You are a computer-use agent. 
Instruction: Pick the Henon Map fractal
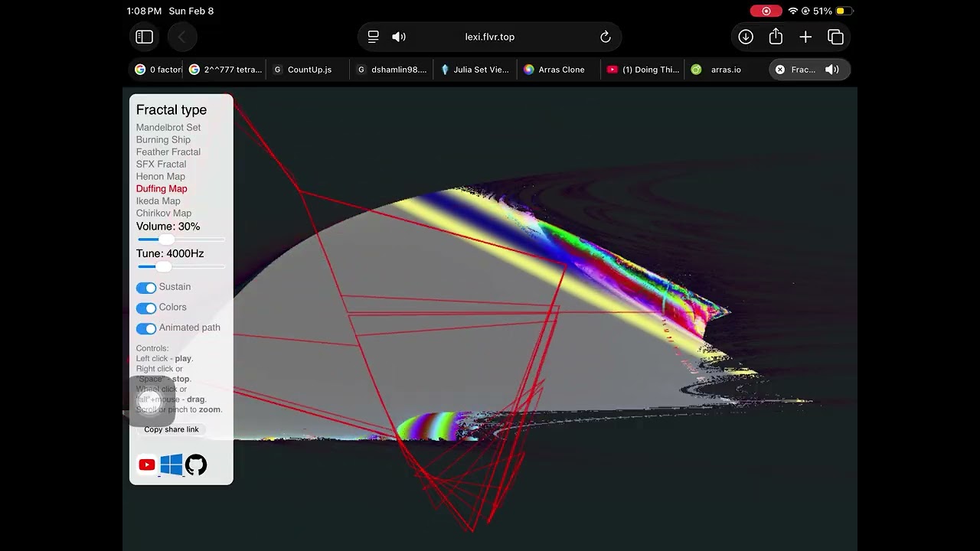161,177
